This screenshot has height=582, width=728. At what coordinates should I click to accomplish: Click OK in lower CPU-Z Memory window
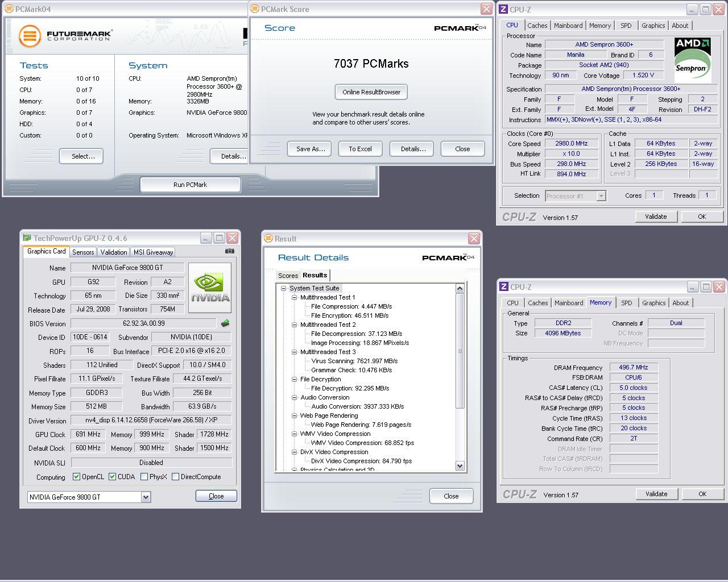point(702,494)
